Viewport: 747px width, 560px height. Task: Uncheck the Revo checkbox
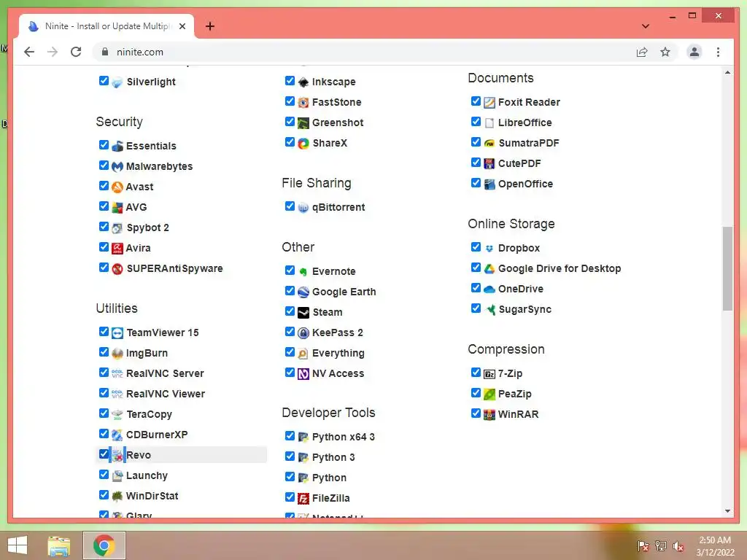104,454
